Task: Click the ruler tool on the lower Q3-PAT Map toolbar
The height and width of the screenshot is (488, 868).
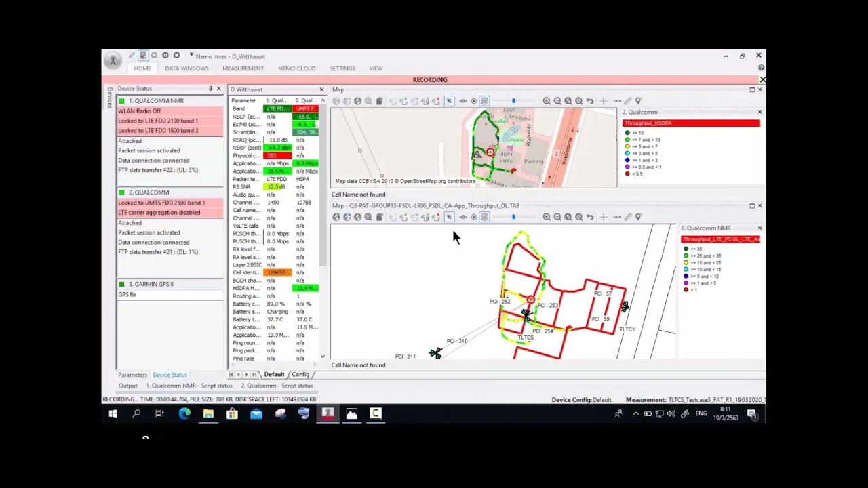Action: tap(628, 217)
